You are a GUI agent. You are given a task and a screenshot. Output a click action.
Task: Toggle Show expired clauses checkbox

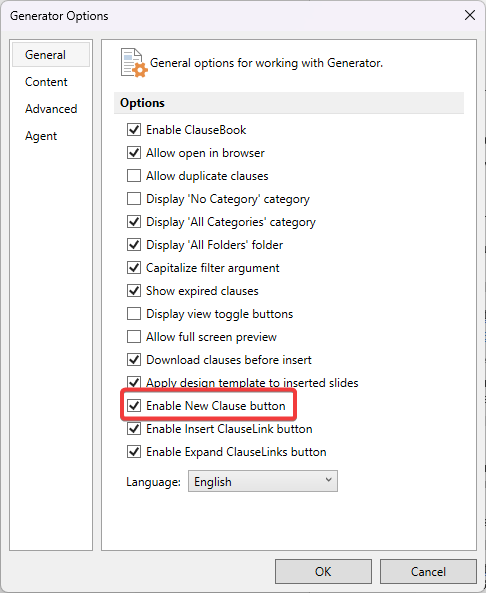pos(134,291)
